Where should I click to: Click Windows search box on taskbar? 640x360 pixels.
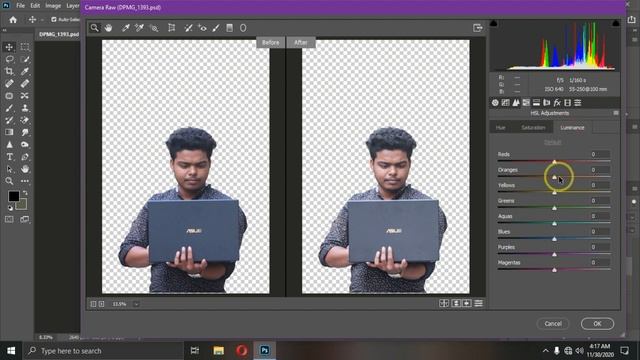pyautogui.click(x=103, y=351)
